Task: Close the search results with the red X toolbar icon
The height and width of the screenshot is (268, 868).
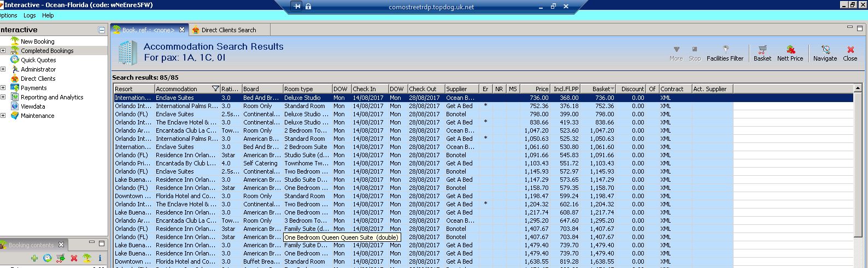Action: [x=850, y=50]
